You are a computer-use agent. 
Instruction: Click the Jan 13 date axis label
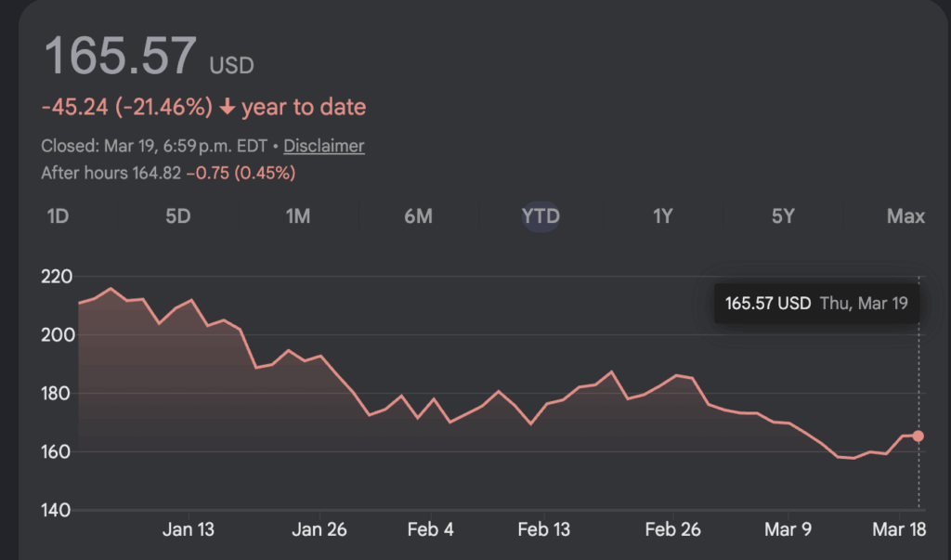pos(189,529)
